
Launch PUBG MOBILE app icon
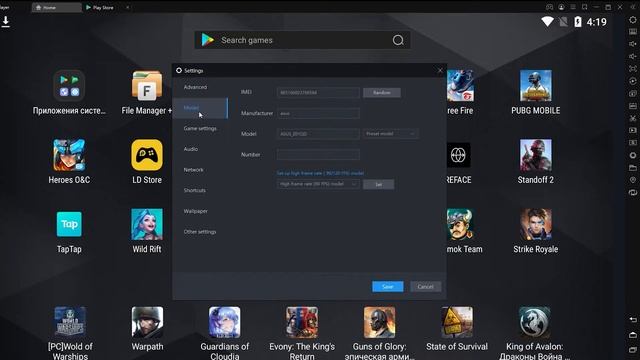536,86
